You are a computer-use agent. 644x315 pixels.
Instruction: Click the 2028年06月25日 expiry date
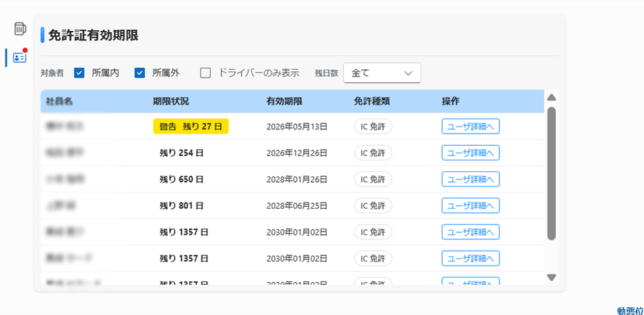[297, 205]
